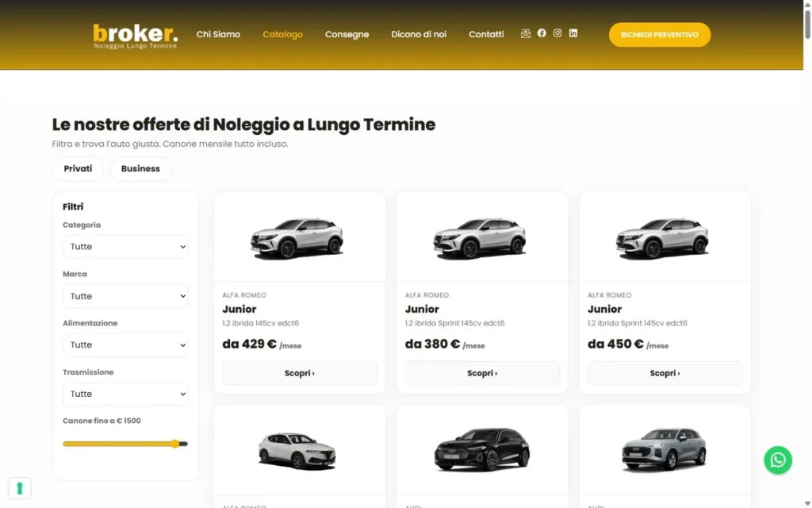
Task: Click the 'da 380 €' price text
Action: (x=432, y=344)
